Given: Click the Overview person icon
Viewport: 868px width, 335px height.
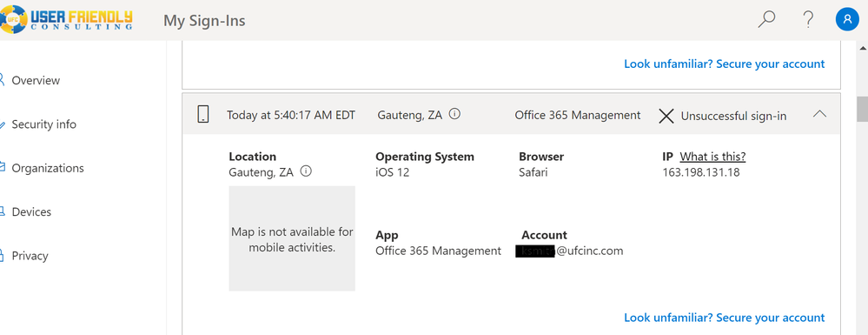Looking at the screenshot, I should click(3, 80).
